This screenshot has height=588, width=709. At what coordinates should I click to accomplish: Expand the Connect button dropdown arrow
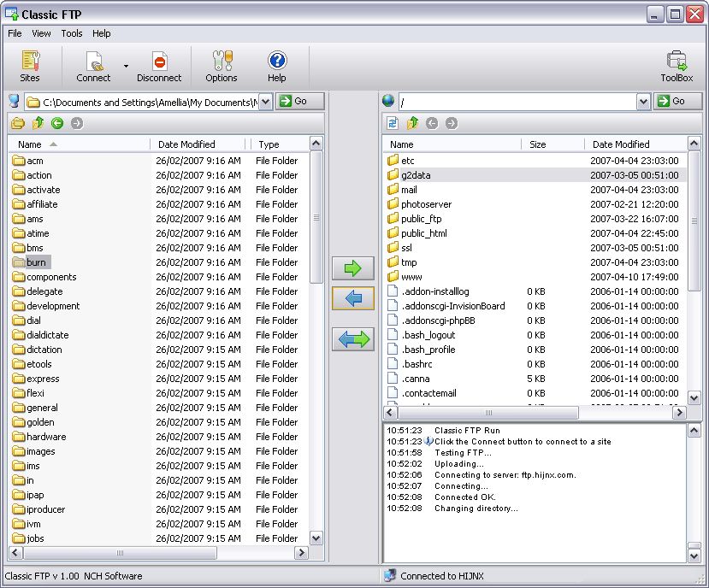[x=126, y=66]
